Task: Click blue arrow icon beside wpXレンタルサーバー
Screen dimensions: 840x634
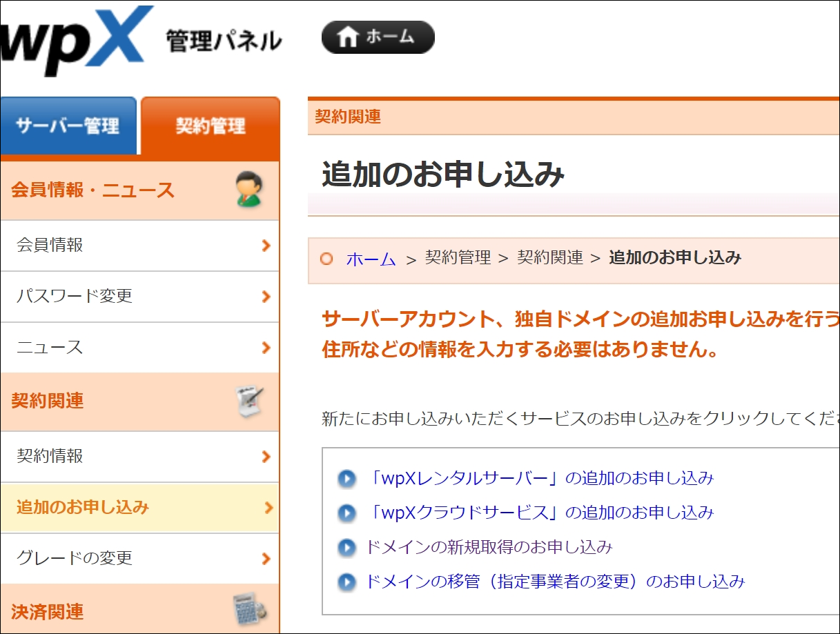Action: 346,479
